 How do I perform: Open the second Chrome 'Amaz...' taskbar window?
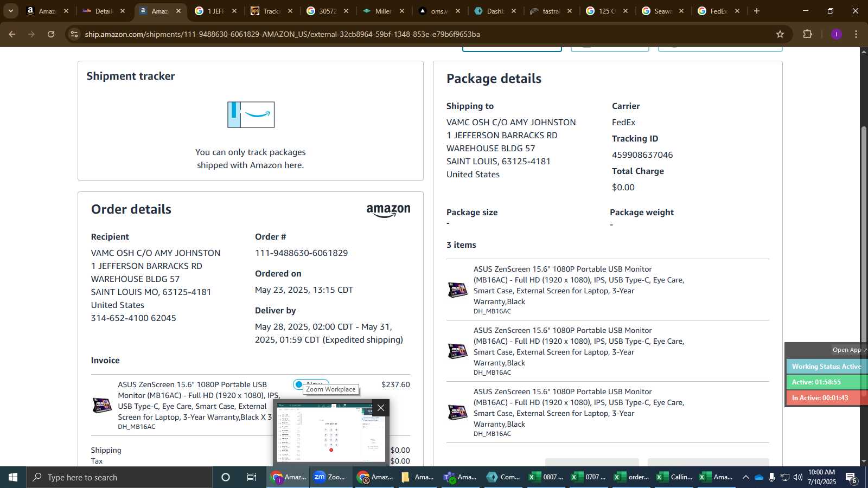[x=374, y=477]
